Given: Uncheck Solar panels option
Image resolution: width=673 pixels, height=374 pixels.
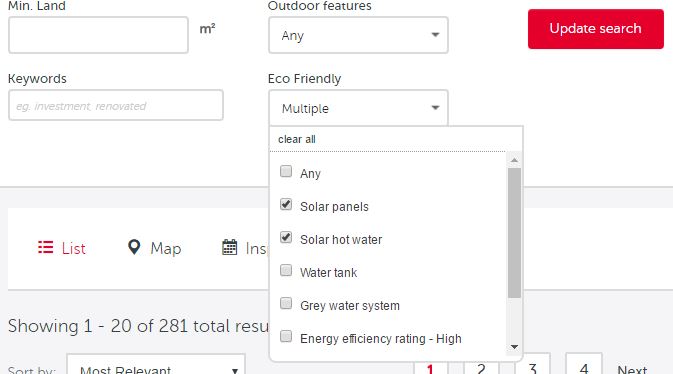Looking at the screenshot, I should coord(286,204).
